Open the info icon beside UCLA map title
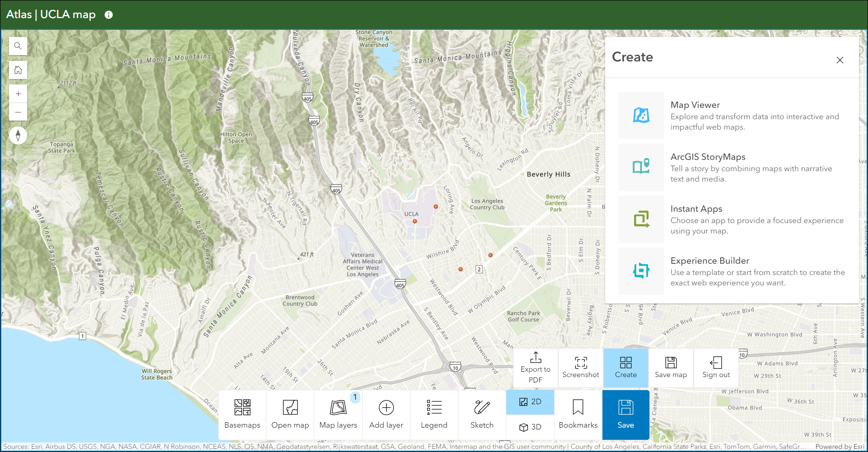The width and height of the screenshot is (868, 452). (x=108, y=15)
